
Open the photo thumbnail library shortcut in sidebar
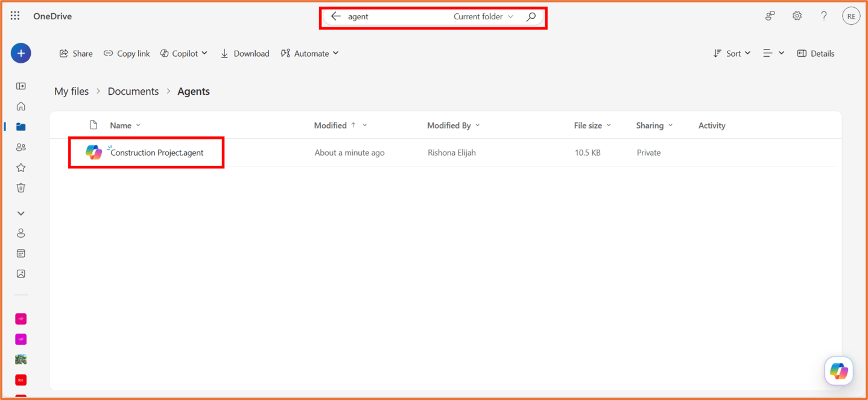tap(21, 360)
